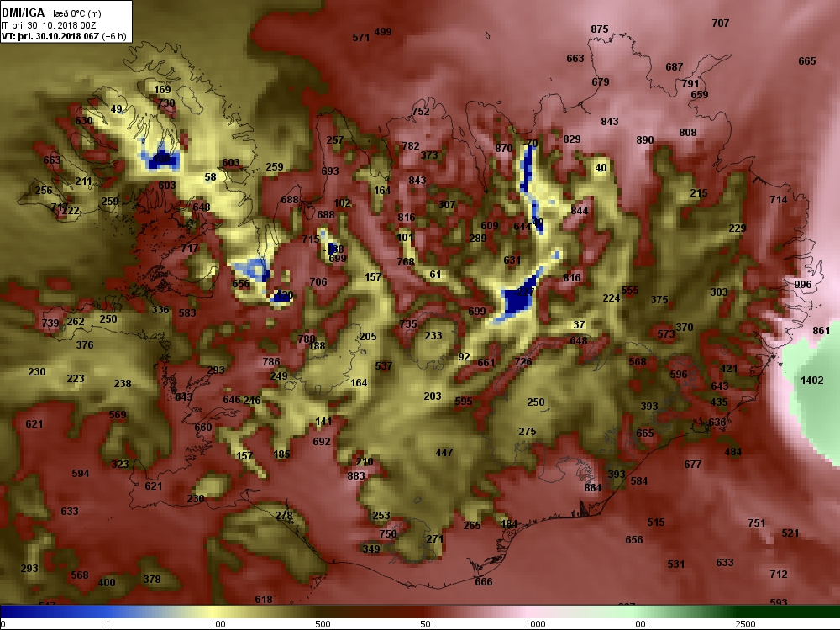Click the legend label '500'
The width and height of the screenshot is (840, 630).
point(323,624)
